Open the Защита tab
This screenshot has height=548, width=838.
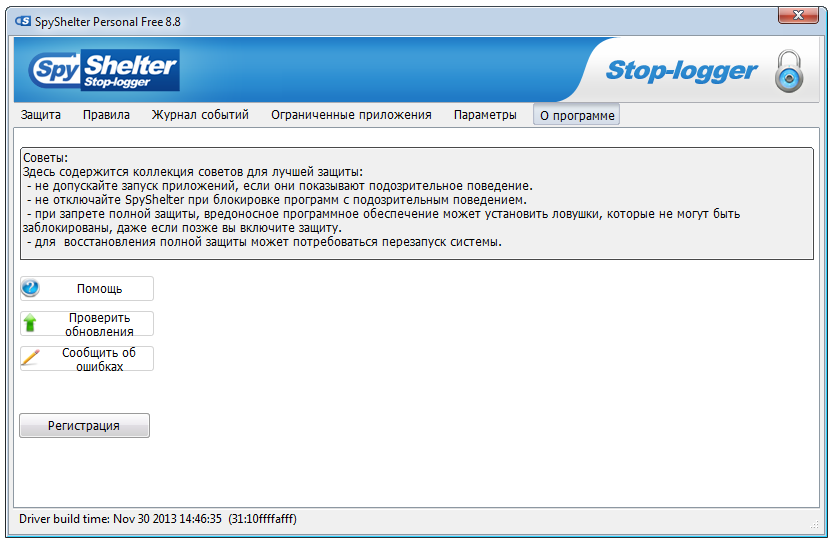tap(41, 115)
